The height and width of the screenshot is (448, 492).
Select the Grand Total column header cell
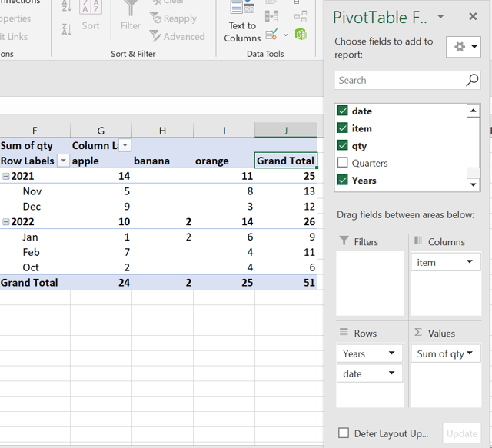click(x=286, y=161)
